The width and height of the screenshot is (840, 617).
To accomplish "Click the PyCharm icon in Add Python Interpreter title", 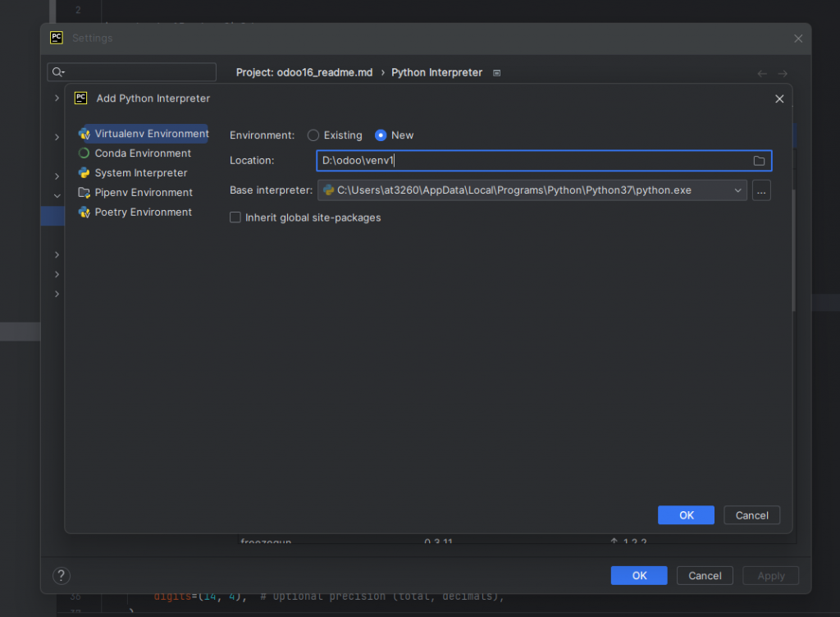I will point(81,98).
